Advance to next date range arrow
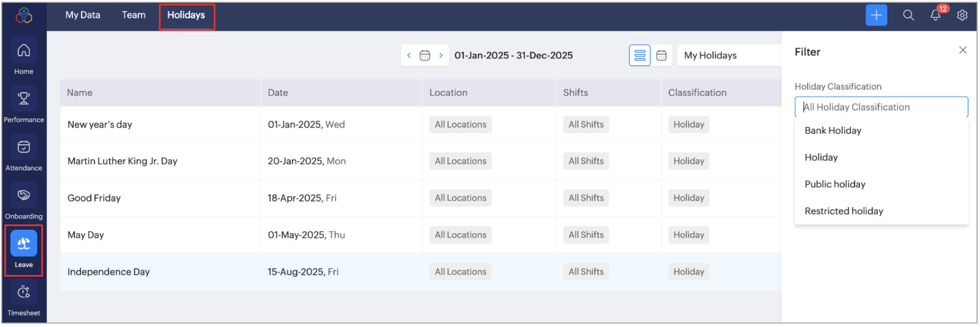 click(x=441, y=55)
